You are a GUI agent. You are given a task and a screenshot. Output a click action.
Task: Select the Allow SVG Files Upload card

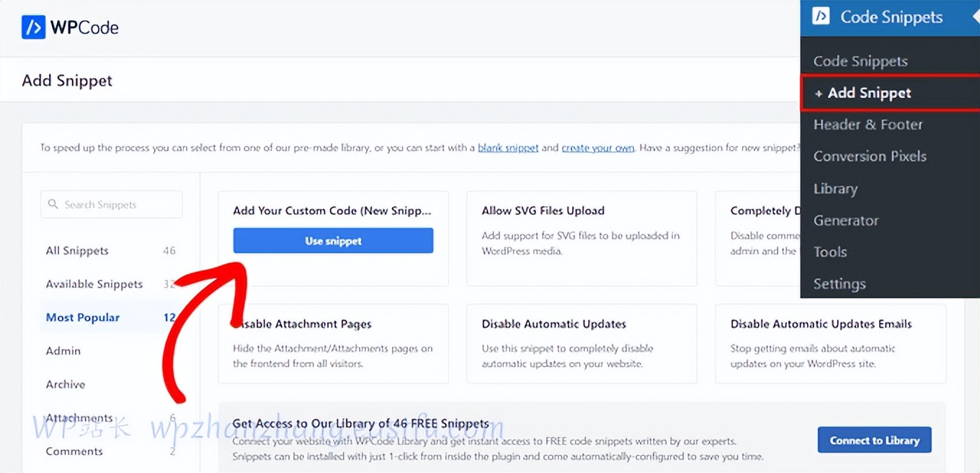point(581,238)
